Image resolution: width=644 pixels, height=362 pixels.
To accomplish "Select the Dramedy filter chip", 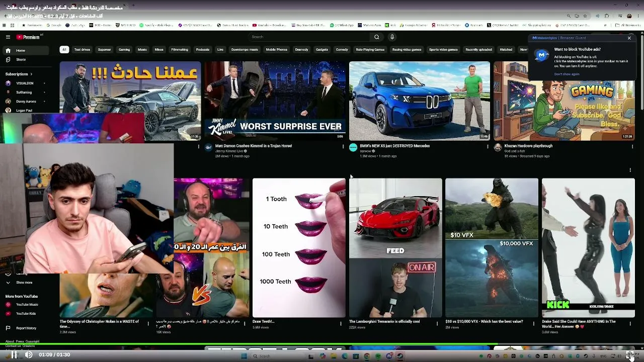I will pos(302,49).
